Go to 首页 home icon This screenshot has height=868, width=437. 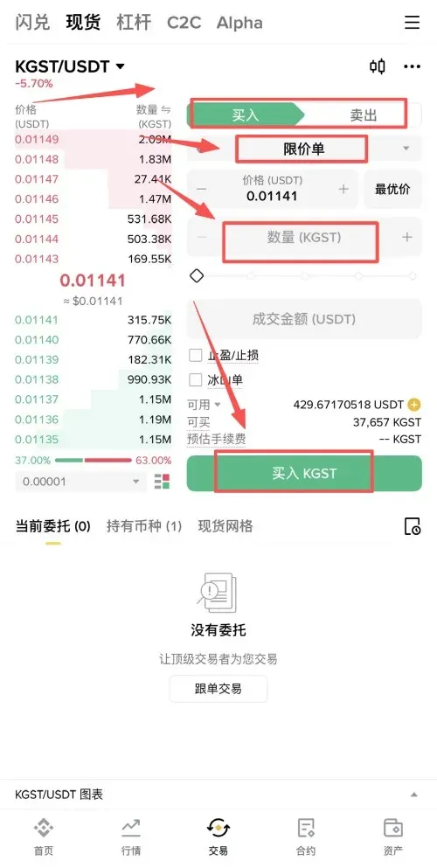[44, 837]
